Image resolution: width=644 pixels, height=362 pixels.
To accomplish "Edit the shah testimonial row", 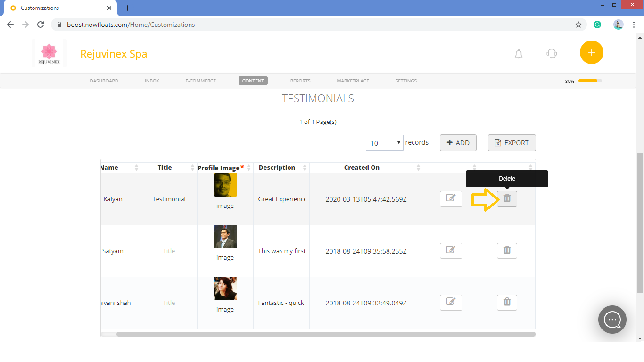I will 451,303.
